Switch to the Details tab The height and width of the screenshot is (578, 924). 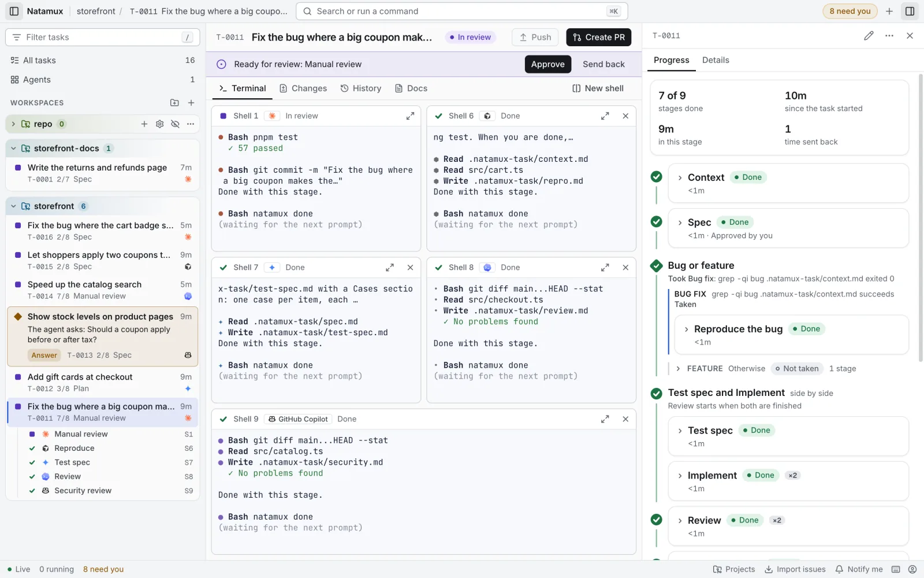click(716, 60)
